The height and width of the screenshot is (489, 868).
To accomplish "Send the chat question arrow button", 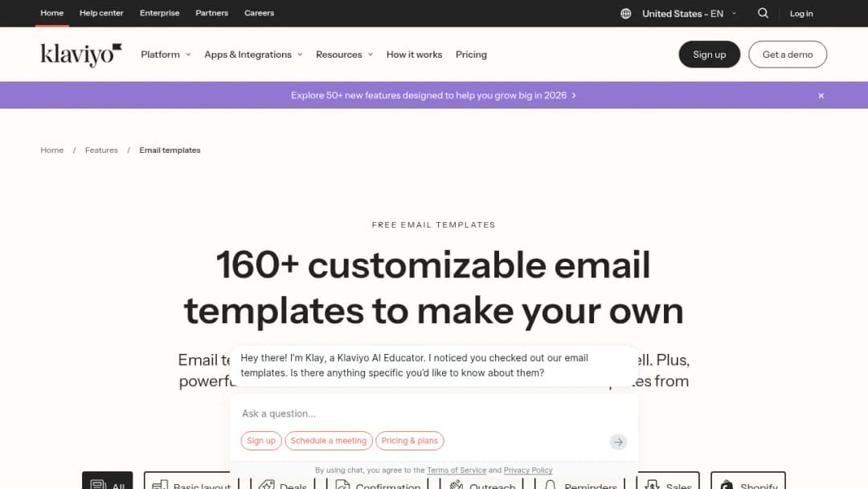I will [618, 442].
